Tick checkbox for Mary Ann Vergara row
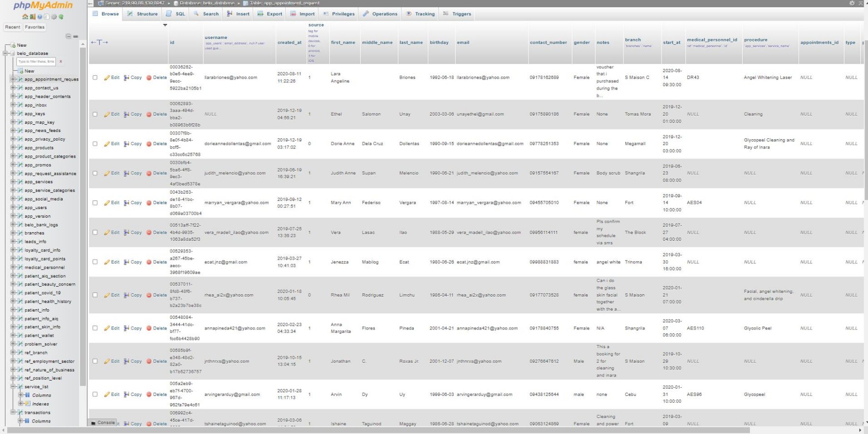Image resolution: width=868 pixels, height=434 pixels. click(95, 203)
